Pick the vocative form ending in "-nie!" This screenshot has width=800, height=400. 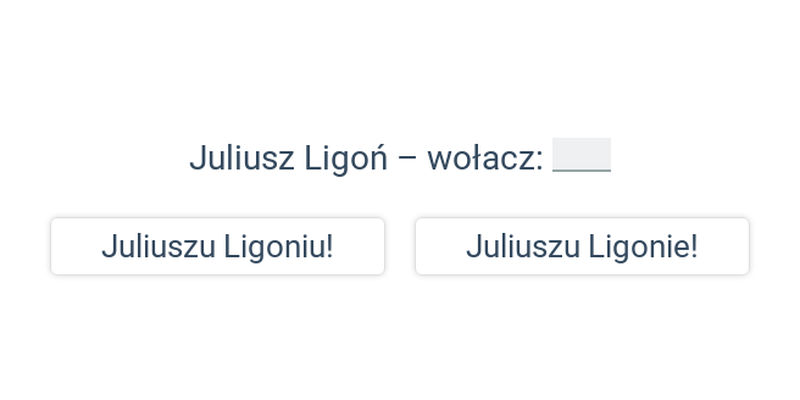(582, 246)
